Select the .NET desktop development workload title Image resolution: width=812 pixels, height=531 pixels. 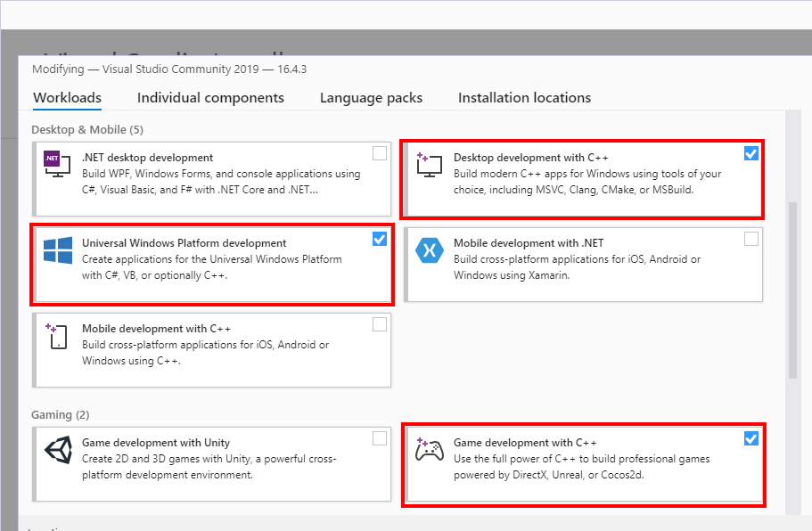148,158
